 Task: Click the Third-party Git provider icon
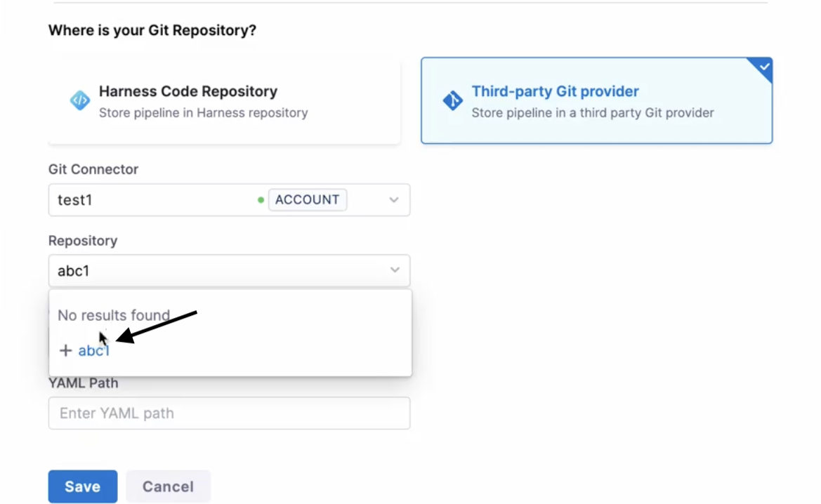click(452, 100)
